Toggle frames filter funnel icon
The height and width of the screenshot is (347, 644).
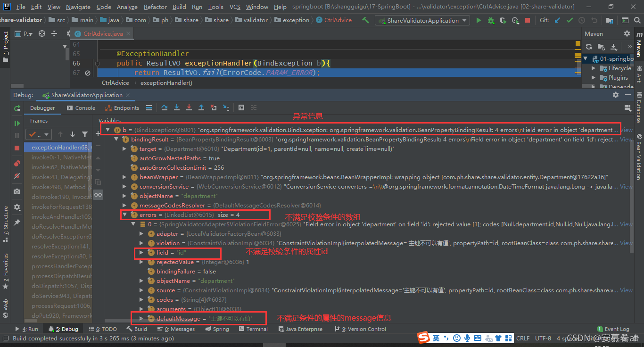point(85,134)
